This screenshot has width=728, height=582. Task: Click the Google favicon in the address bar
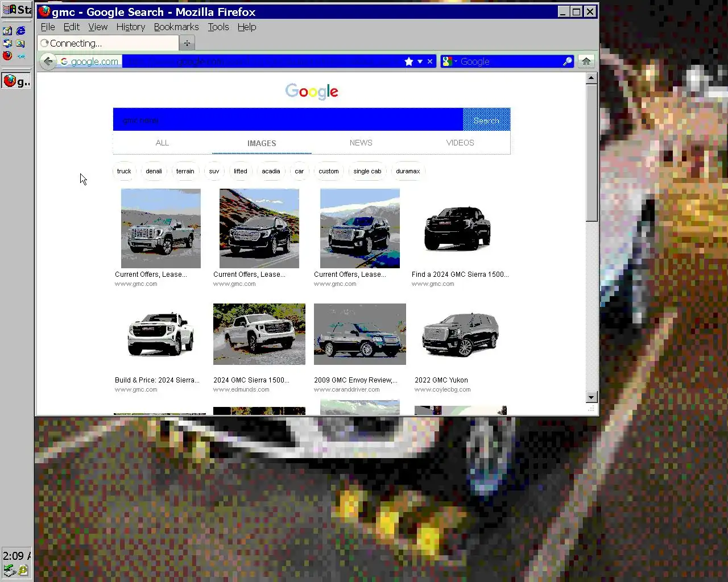point(64,61)
